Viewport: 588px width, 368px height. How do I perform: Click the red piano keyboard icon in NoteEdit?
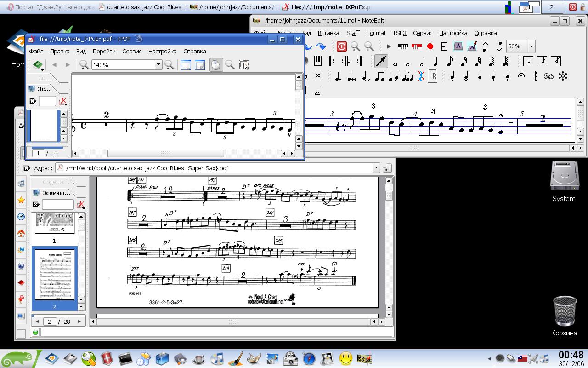(417, 46)
